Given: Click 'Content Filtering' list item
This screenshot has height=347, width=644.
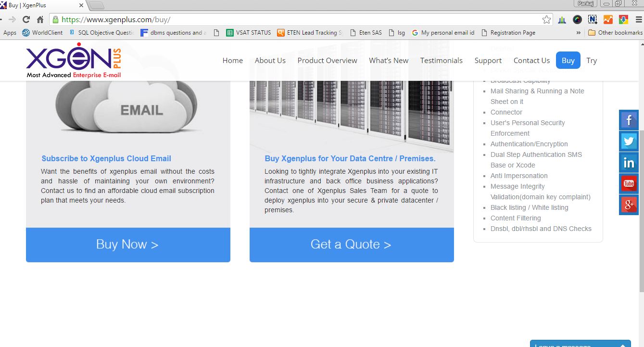Looking at the screenshot, I should pos(516,218).
